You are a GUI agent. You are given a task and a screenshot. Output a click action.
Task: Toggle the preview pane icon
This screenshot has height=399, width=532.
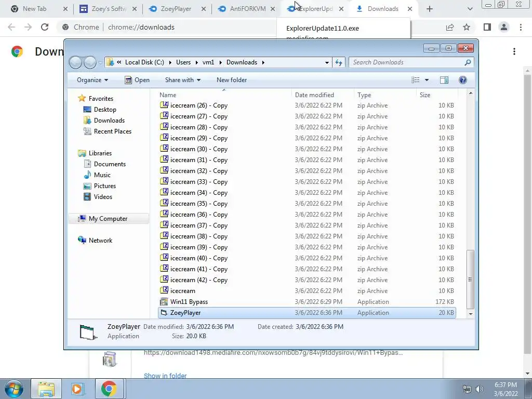(x=444, y=80)
